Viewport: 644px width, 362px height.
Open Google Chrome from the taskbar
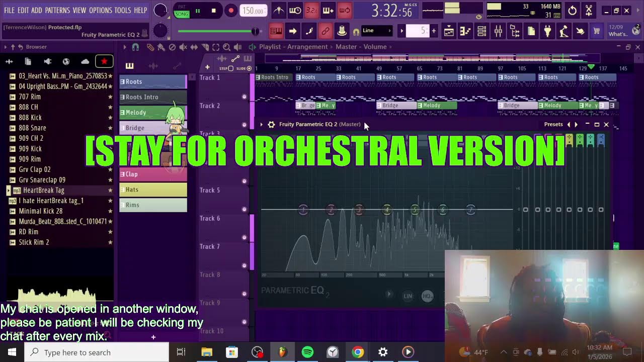click(x=358, y=352)
